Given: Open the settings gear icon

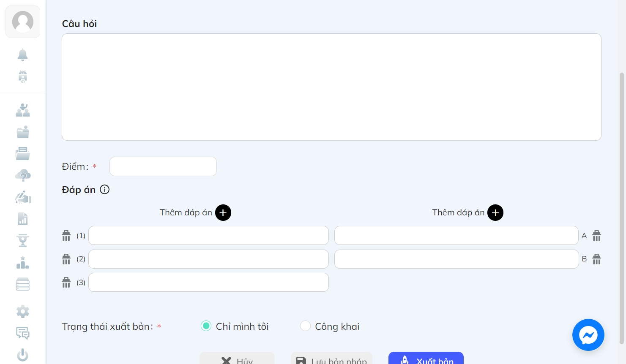Looking at the screenshot, I should [x=23, y=312].
